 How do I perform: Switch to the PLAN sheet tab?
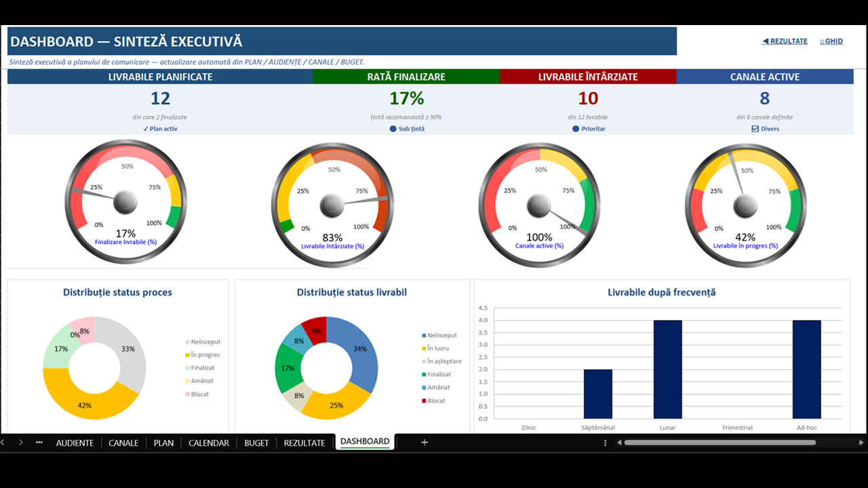163,443
